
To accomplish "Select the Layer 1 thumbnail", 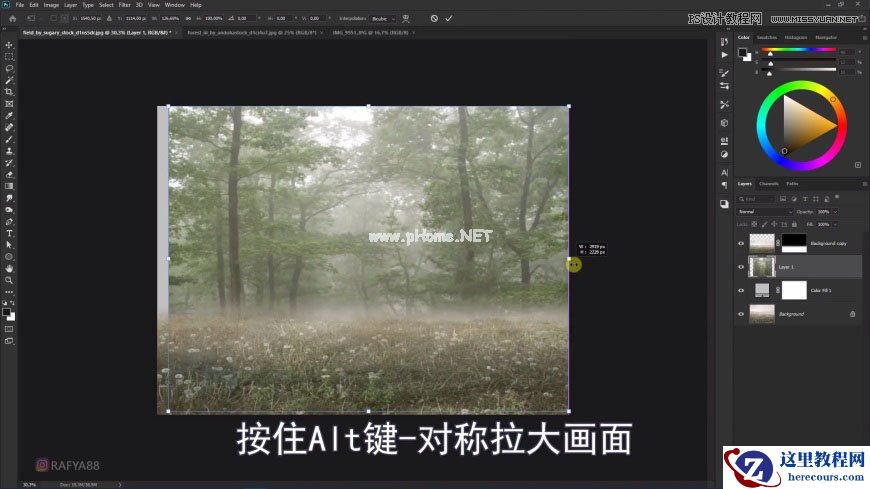I will (762, 267).
